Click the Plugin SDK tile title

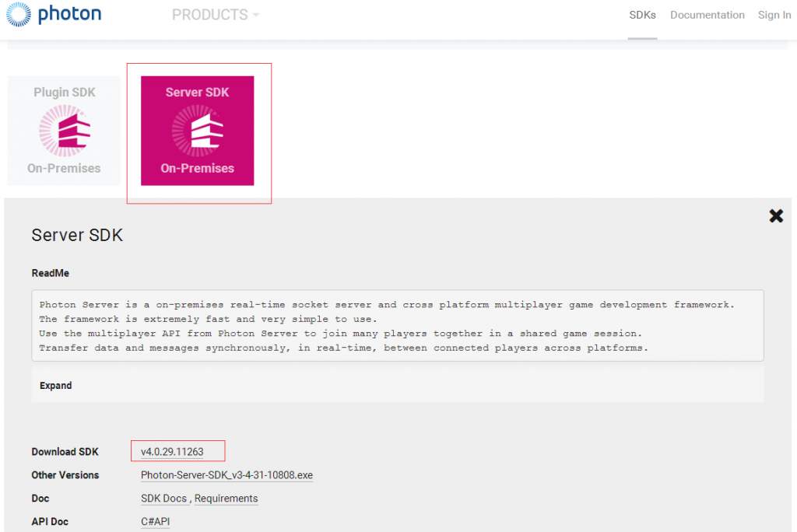(64, 93)
